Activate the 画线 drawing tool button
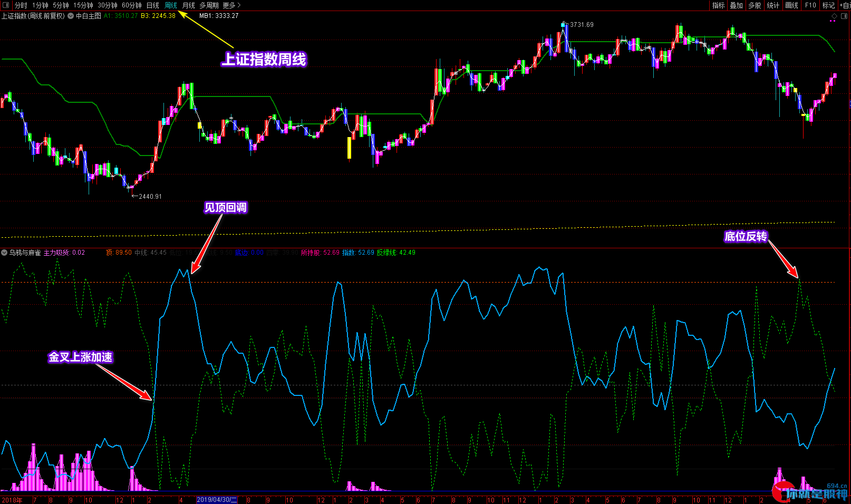 pyautogui.click(x=791, y=5)
